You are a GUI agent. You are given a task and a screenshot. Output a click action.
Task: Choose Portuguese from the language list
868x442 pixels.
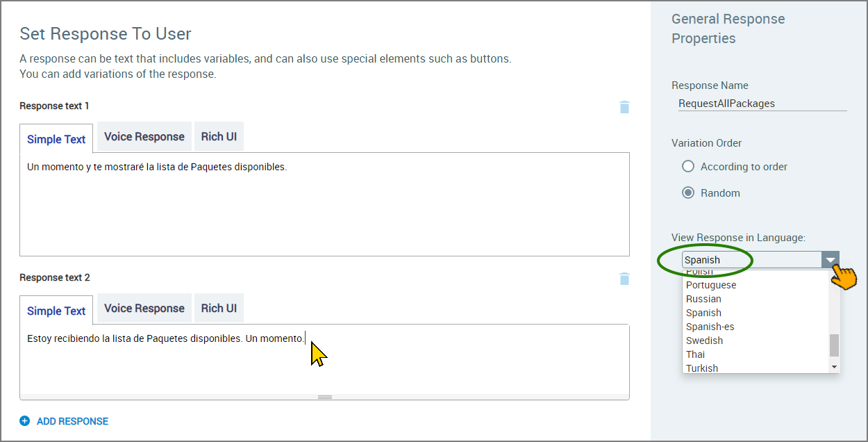pos(711,285)
